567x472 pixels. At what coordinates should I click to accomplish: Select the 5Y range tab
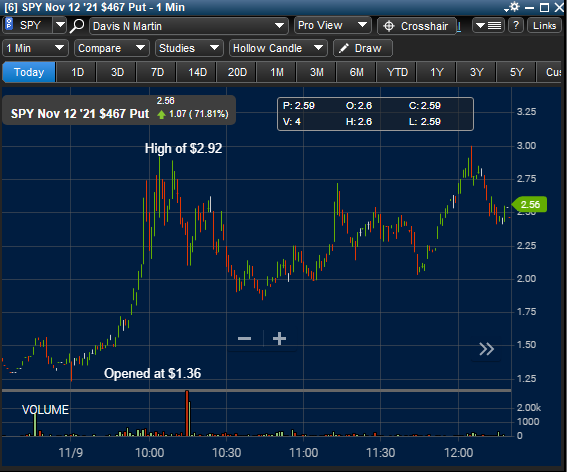(516, 72)
